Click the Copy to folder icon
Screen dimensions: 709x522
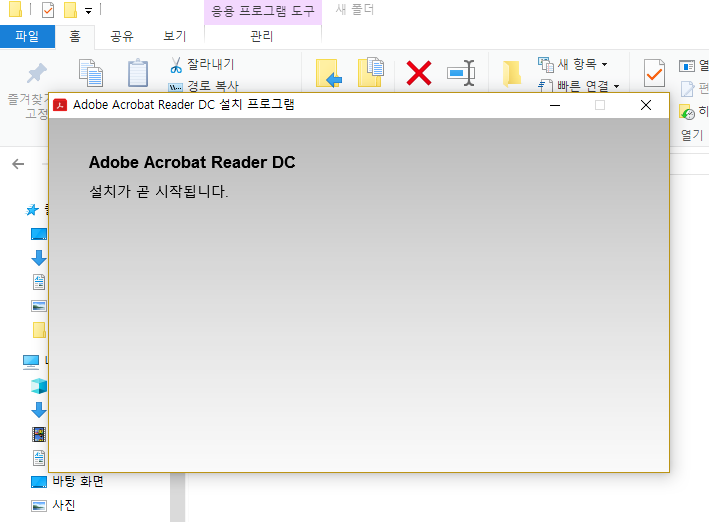pyautogui.click(x=371, y=72)
